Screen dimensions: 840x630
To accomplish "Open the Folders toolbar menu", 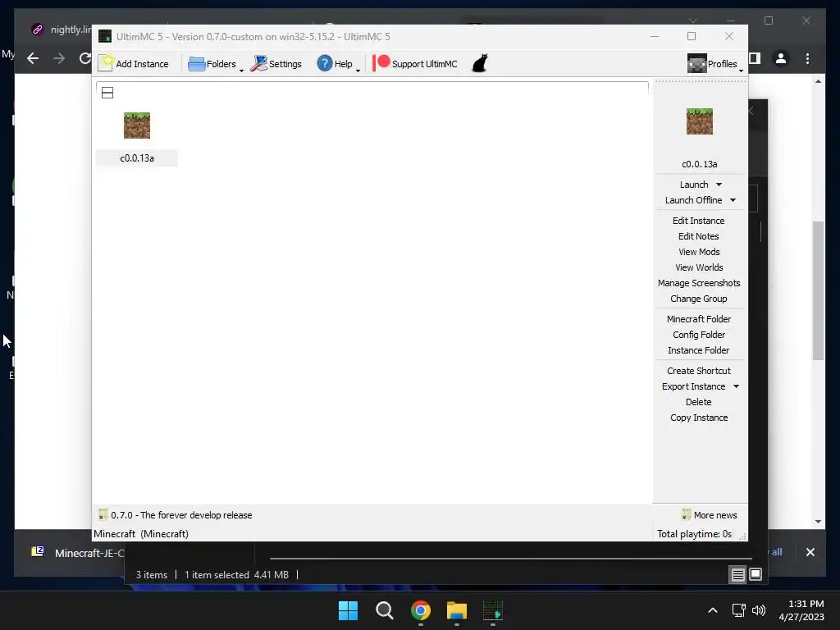I will pyautogui.click(x=215, y=64).
